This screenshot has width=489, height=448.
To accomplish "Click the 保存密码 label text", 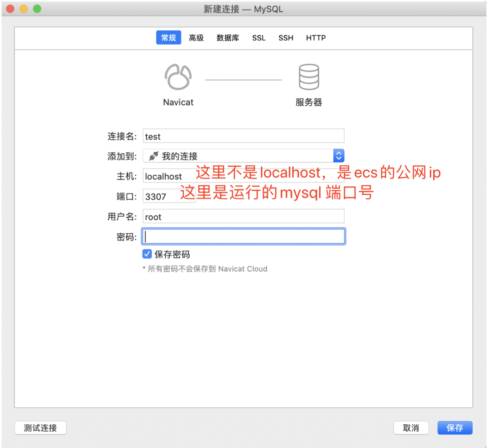I will point(172,254).
